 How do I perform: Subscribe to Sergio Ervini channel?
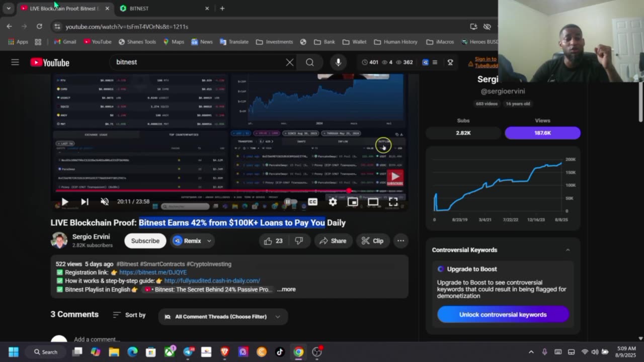click(145, 241)
